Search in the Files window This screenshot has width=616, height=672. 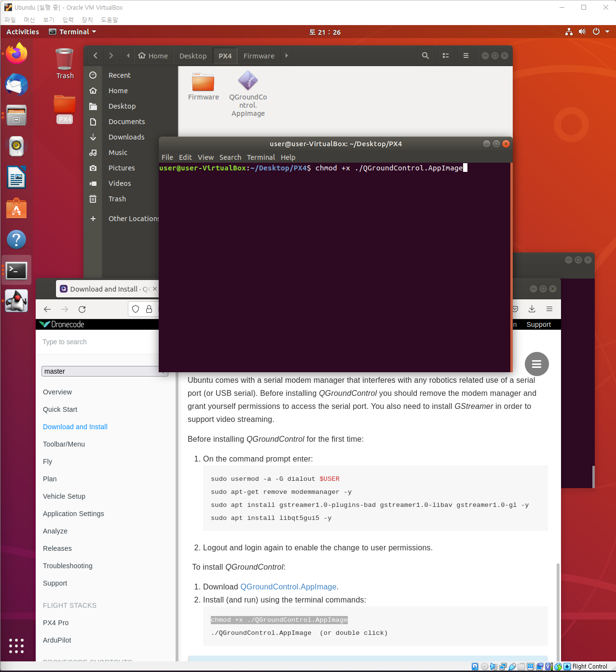point(425,56)
